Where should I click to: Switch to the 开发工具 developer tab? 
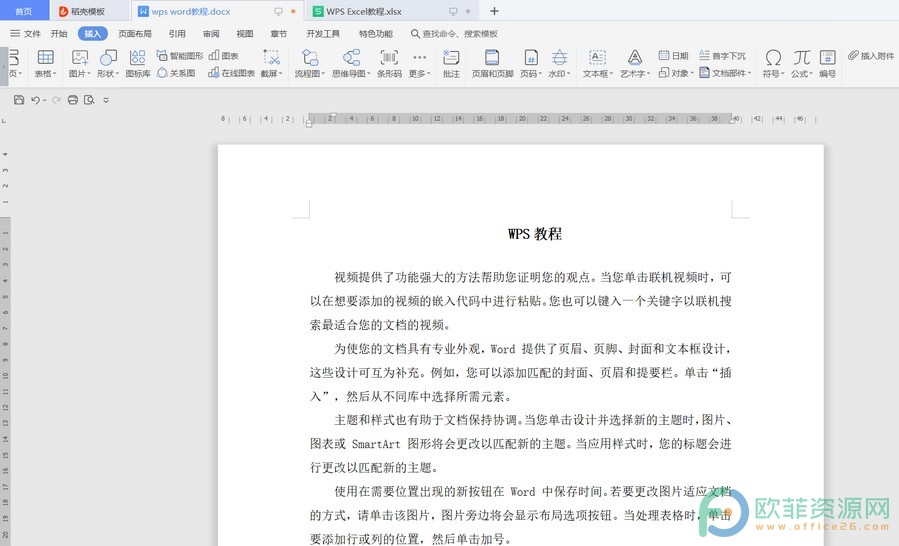click(323, 34)
